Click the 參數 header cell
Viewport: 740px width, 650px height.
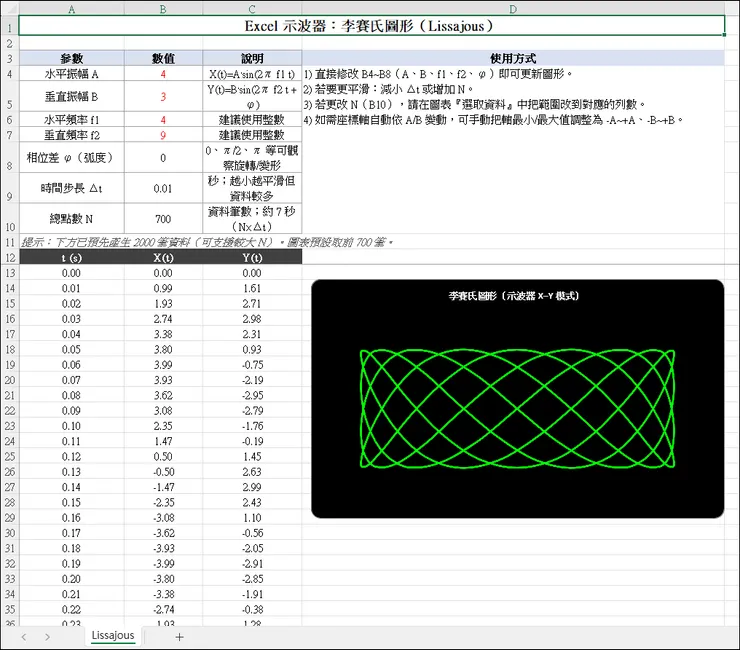coord(72,59)
